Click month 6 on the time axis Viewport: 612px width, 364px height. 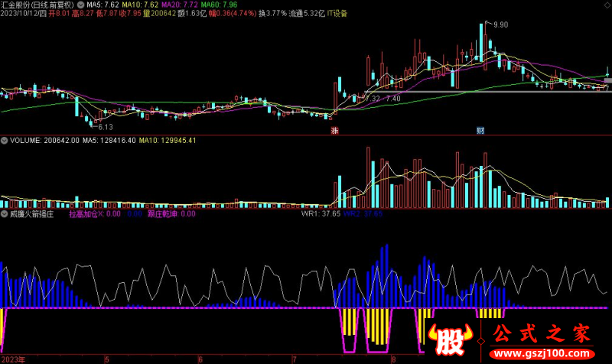(x=200, y=359)
